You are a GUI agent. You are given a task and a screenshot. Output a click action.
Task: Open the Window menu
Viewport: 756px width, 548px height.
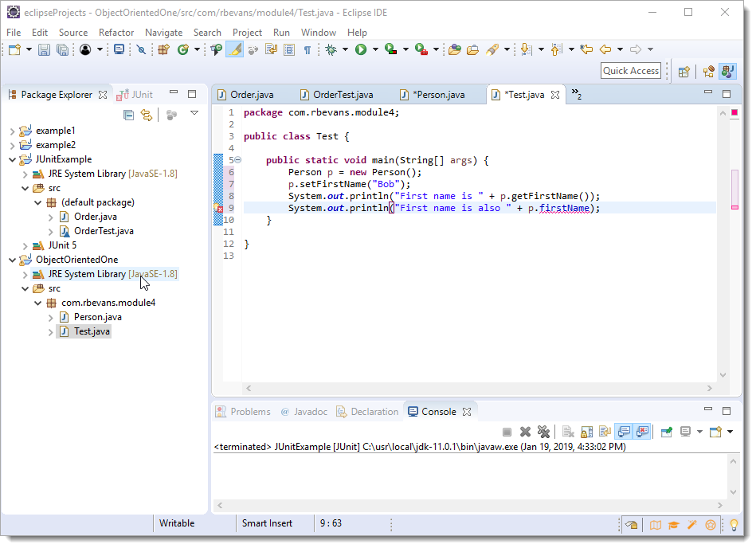pyautogui.click(x=318, y=33)
